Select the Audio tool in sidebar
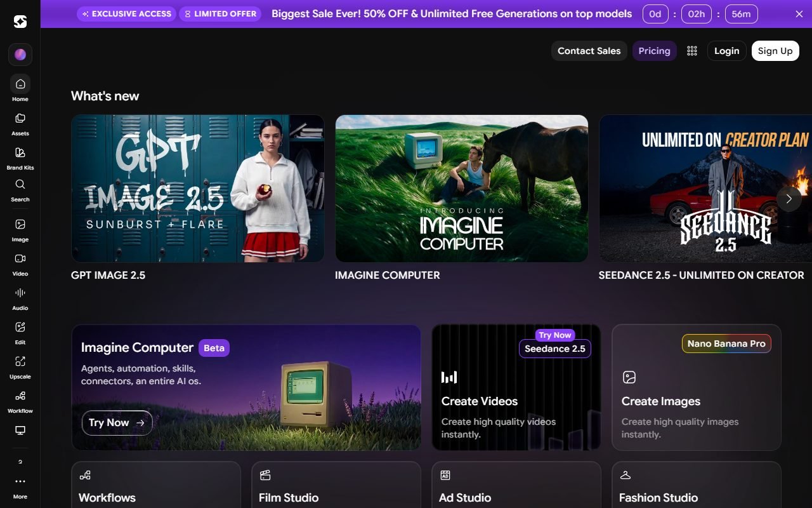This screenshot has width=812, height=508. pos(20,298)
